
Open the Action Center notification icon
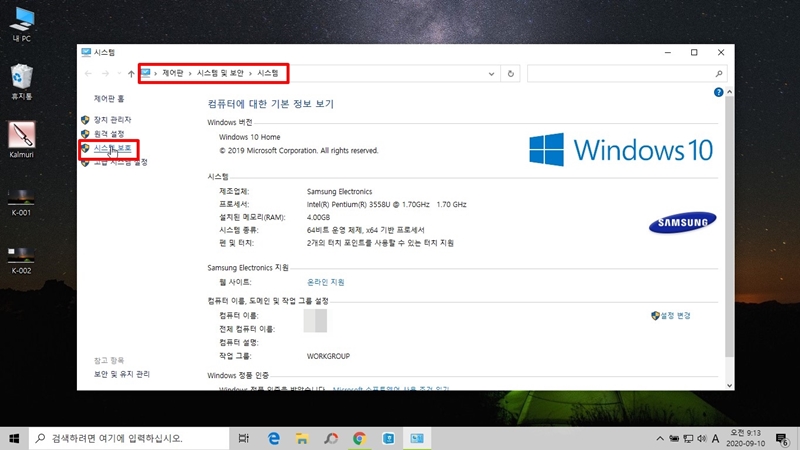(782, 438)
